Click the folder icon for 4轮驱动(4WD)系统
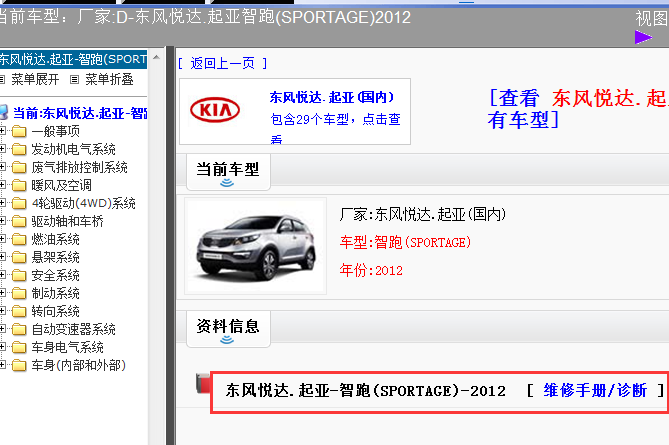Image resolution: width=669 pixels, height=445 pixels. pyautogui.click(x=19, y=203)
